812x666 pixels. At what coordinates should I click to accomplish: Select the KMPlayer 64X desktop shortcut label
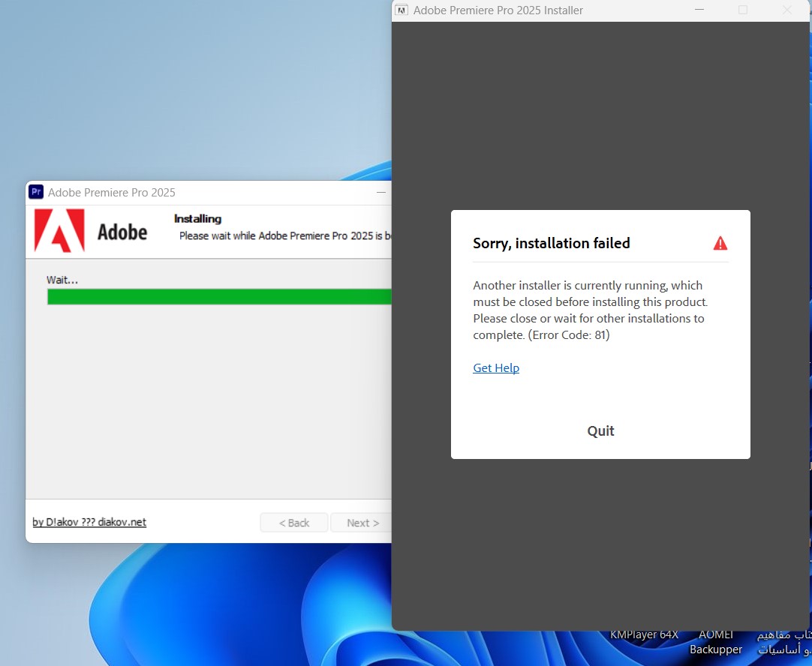(644, 634)
